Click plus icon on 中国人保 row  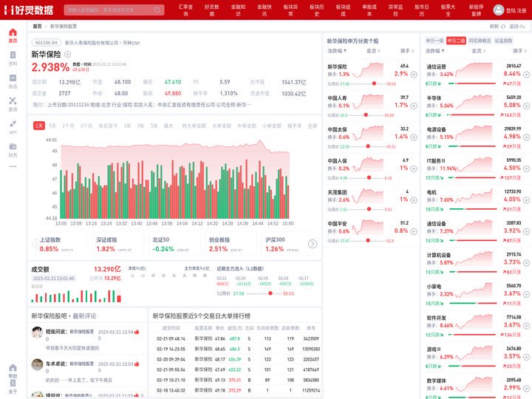click(414, 168)
